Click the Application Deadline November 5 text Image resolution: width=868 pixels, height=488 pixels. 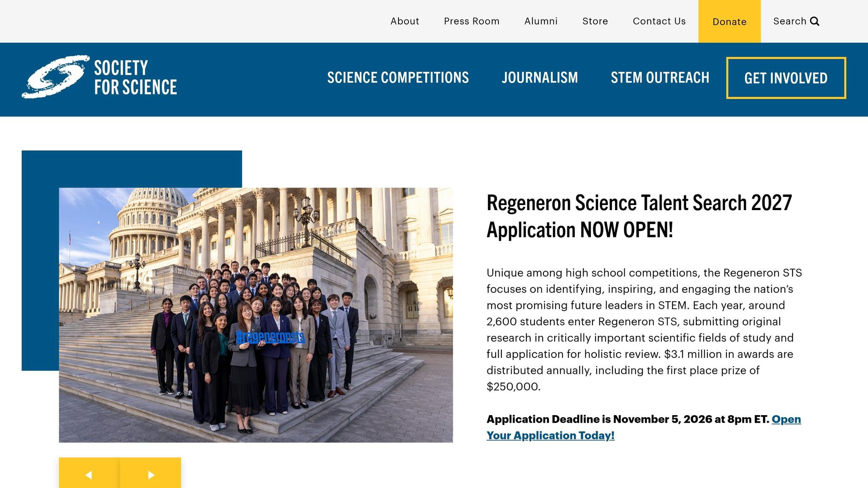click(628, 419)
